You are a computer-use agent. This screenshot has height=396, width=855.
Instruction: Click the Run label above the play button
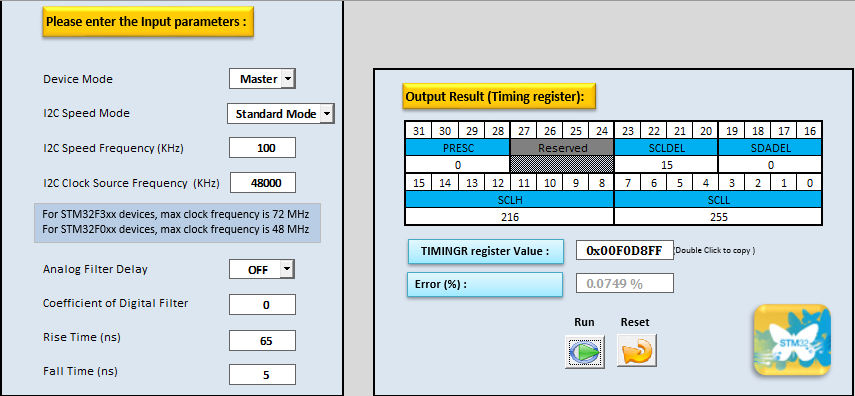(x=584, y=322)
